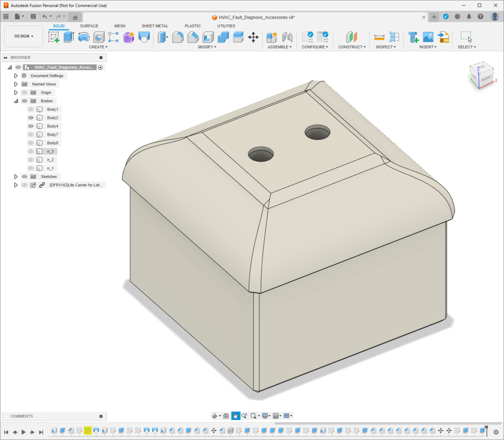Hide Body2 using its eye icon
This screenshot has width=504, height=440.
point(31,118)
